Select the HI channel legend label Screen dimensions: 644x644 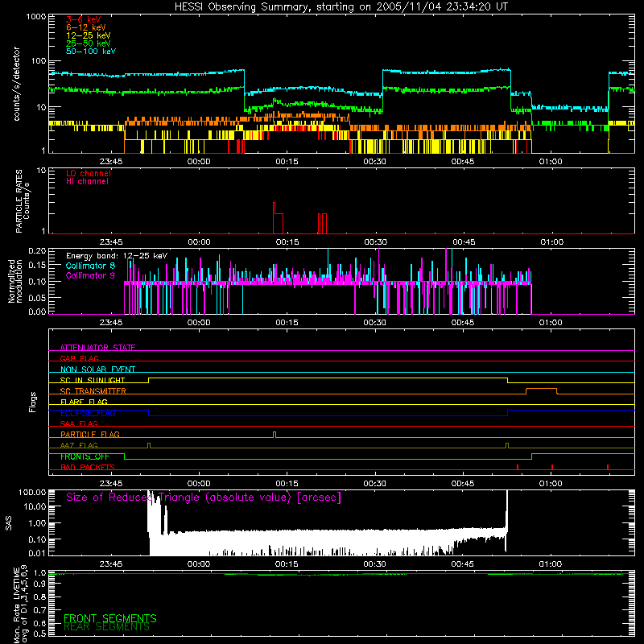[x=87, y=182]
